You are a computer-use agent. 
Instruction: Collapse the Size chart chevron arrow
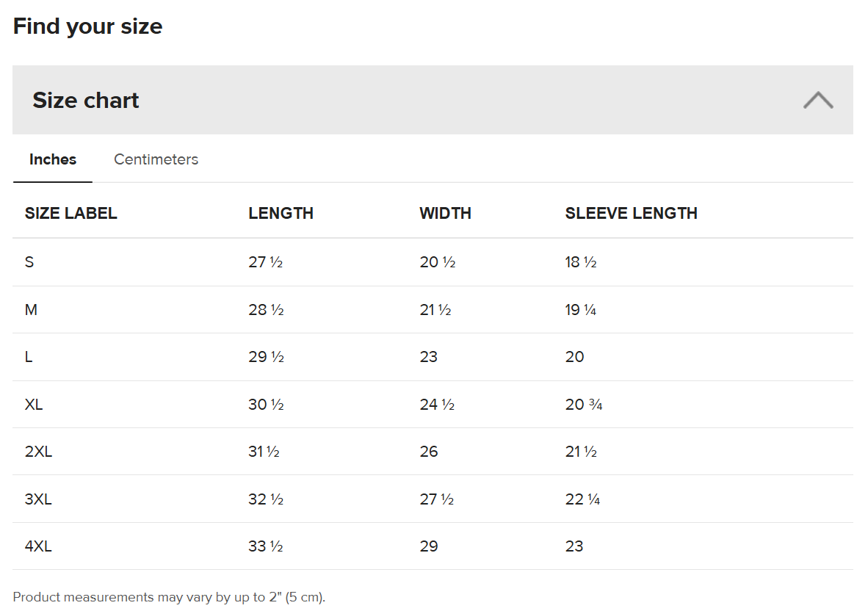click(x=817, y=100)
